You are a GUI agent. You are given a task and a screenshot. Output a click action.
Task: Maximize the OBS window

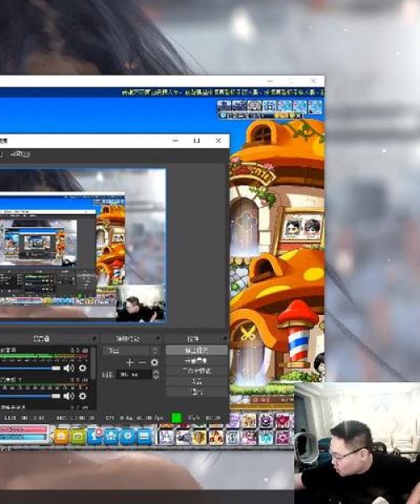[197, 141]
